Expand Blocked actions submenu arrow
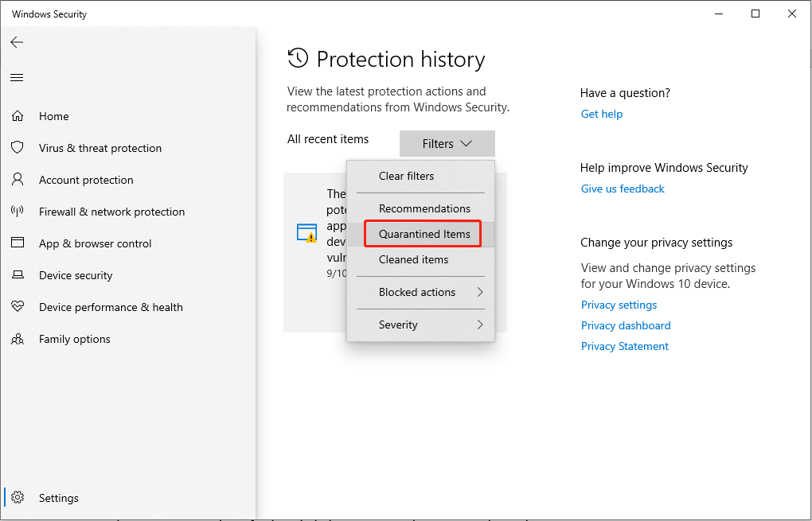812x521 pixels. 480,292
